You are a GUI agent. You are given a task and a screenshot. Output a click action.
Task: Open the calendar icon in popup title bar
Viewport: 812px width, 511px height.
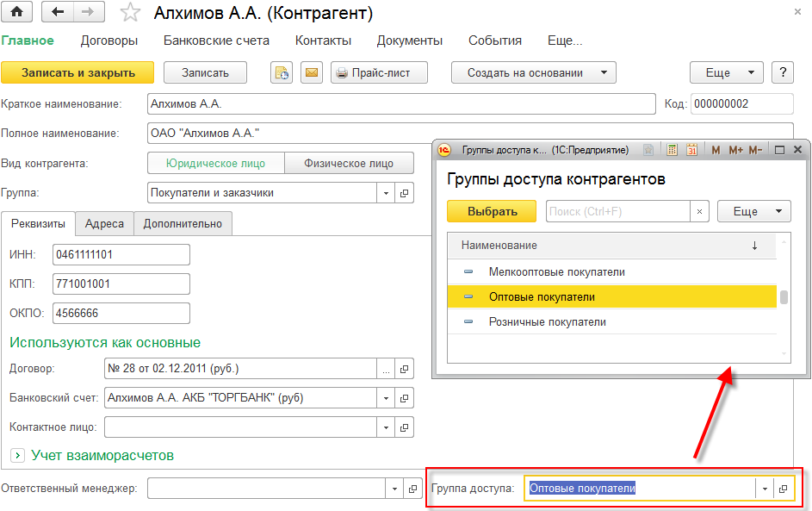[x=691, y=150]
